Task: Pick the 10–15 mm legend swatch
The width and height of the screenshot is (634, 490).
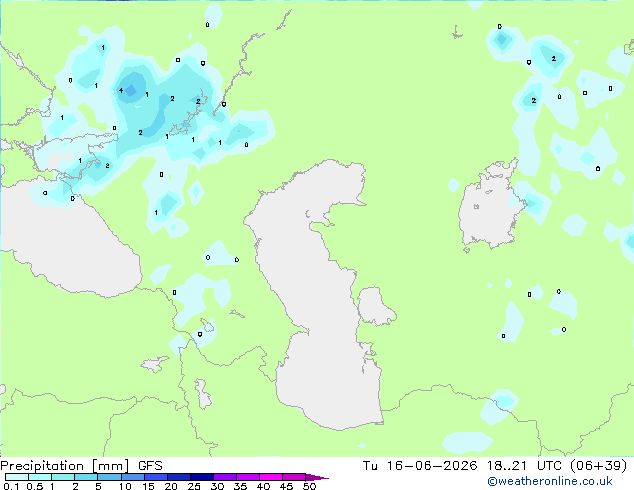Action: tap(132, 477)
